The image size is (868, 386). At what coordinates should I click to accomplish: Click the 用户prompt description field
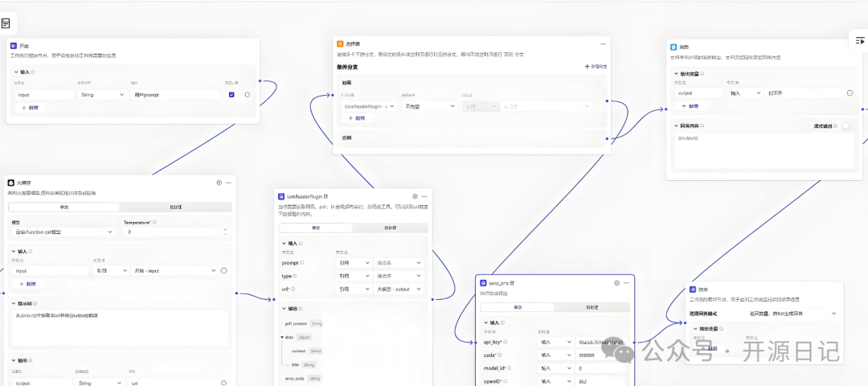pos(177,95)
